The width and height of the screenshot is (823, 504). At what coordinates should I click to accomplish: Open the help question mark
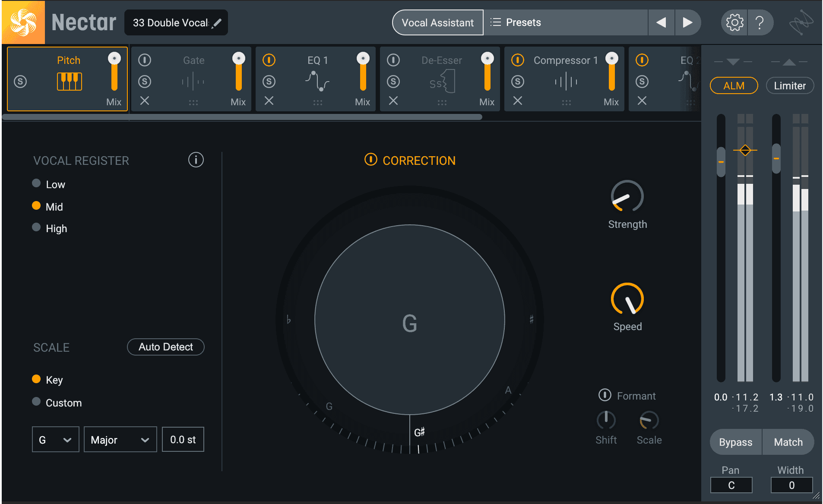point(760,22)
